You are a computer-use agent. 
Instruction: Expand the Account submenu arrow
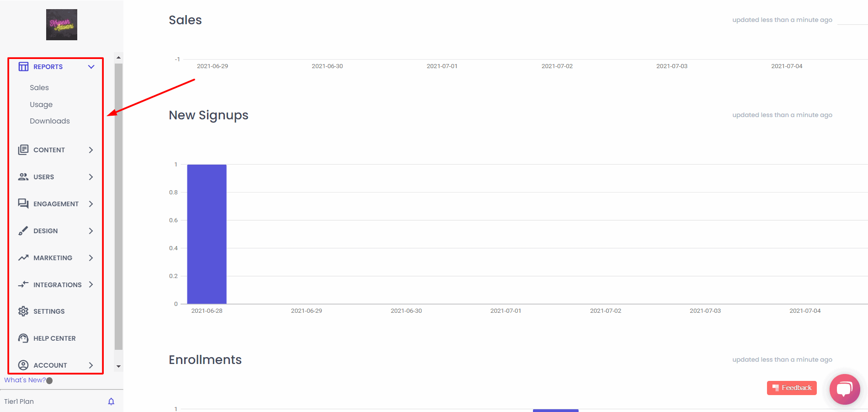coord(91,365)
